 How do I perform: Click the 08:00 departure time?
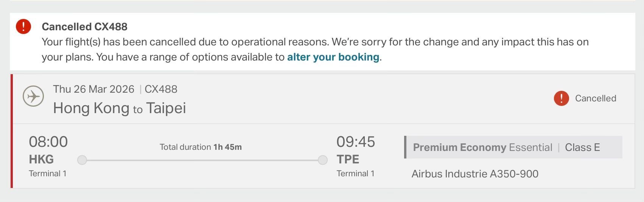coord(48,142)
